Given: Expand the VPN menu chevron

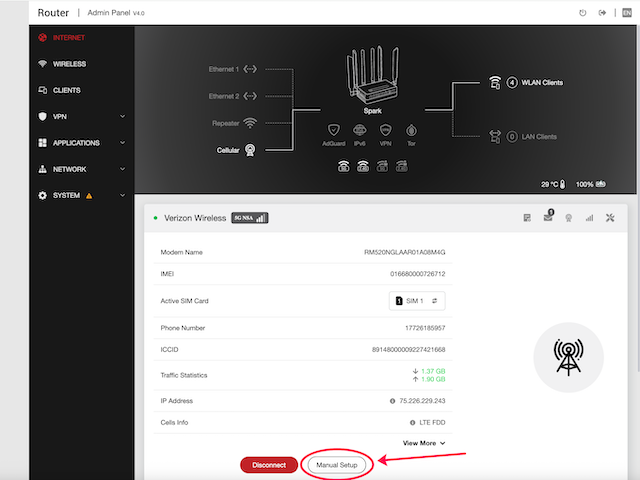Looking at the screenshot, I should click(x=122, y=117).
